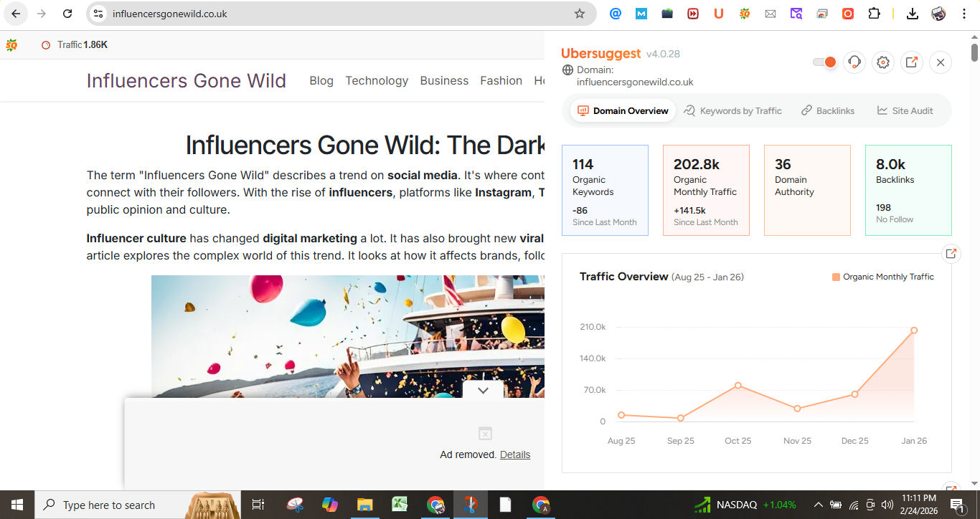Click Influencers Gone Wild site title link

point(187,81)
